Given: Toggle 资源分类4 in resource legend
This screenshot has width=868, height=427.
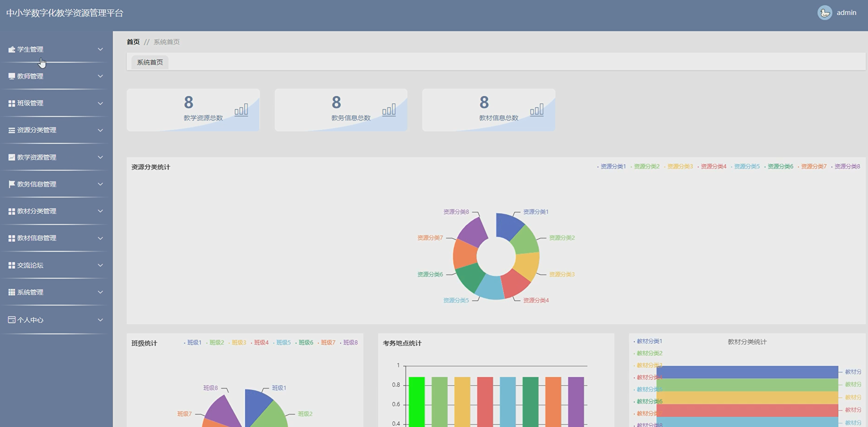Looking at the screenshot, I should [x=712, y=166].
